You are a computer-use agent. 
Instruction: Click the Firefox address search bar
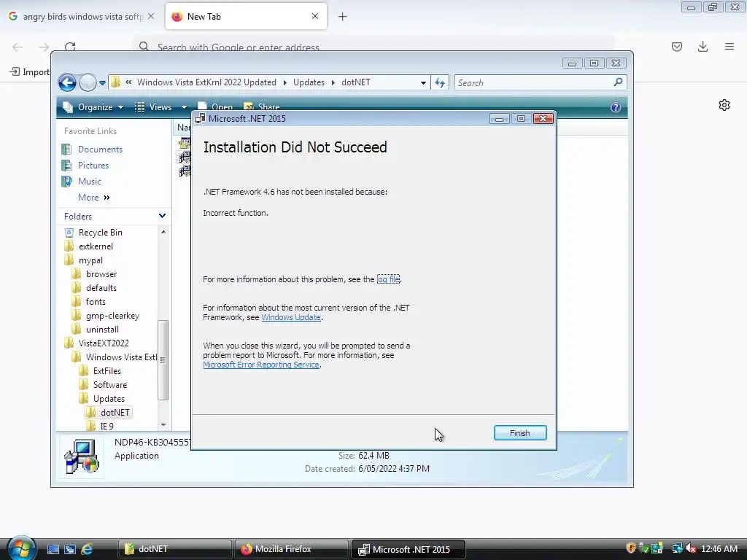click(374, 47)
